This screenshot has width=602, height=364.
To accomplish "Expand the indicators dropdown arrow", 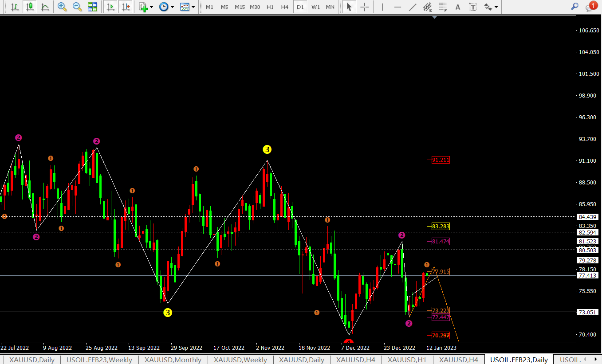I will (x=152, y=7).
